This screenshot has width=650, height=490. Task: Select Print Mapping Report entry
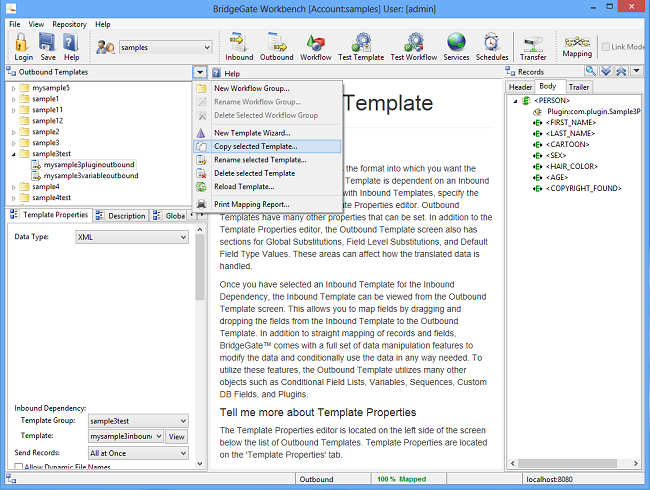pyautogui.click(x=267, y=204)
